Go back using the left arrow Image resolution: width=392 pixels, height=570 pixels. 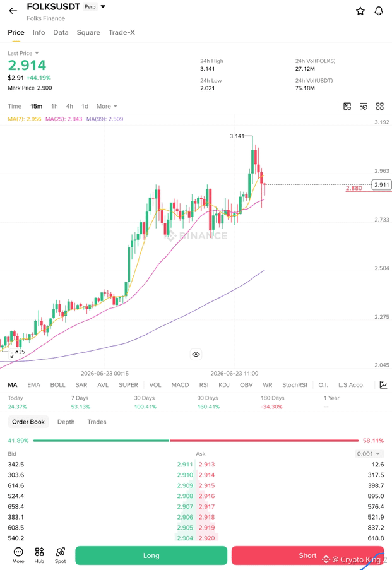coord(13,11)
